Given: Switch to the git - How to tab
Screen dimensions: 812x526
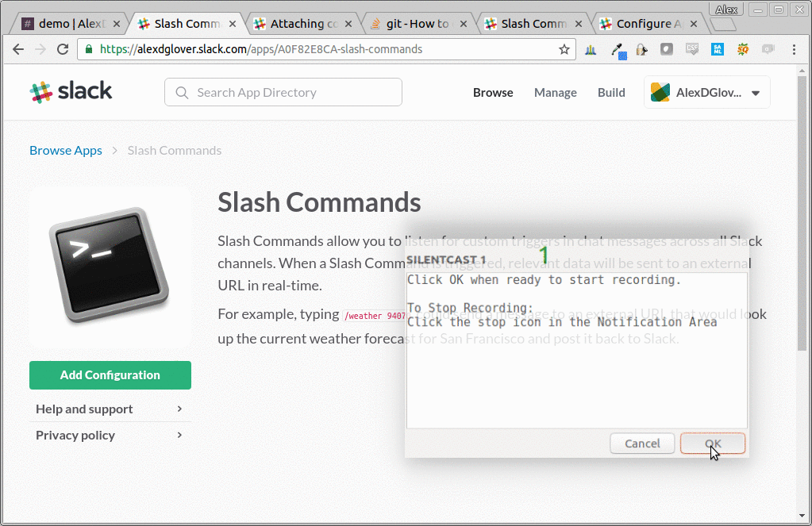Looking at the screenshot, I should point(418,24).
